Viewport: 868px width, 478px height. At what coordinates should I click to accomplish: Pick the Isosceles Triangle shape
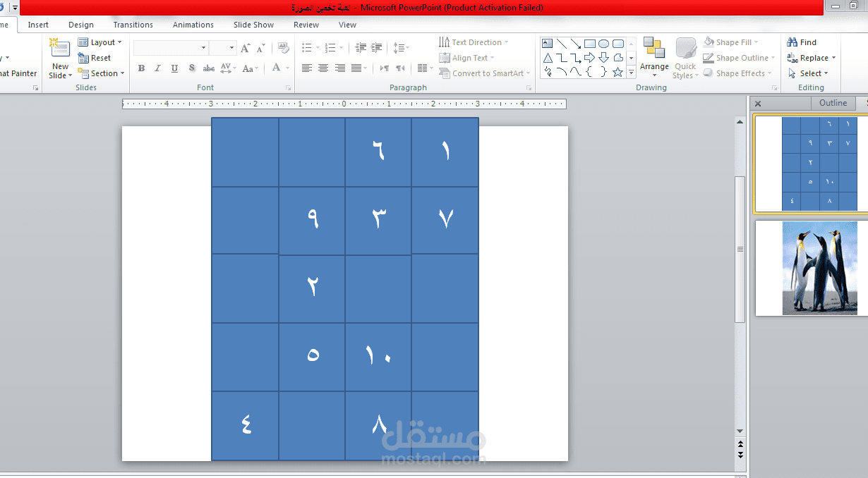tap(548, 58)
